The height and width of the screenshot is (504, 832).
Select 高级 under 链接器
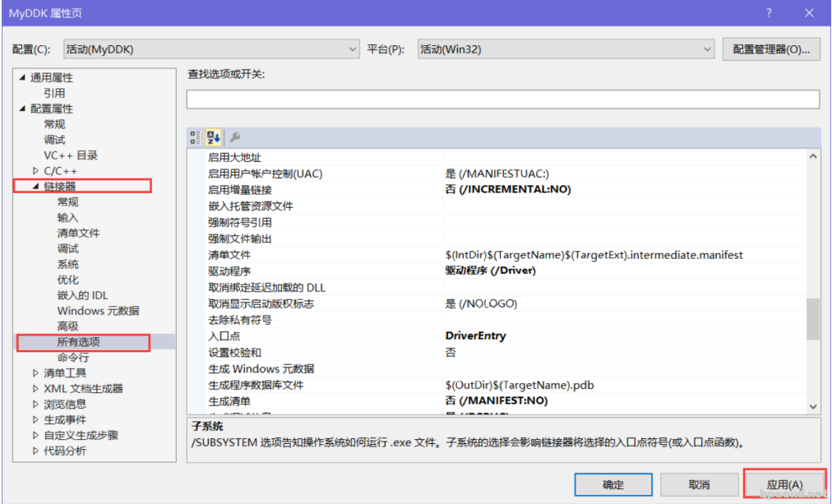click(x=68, y=326)
